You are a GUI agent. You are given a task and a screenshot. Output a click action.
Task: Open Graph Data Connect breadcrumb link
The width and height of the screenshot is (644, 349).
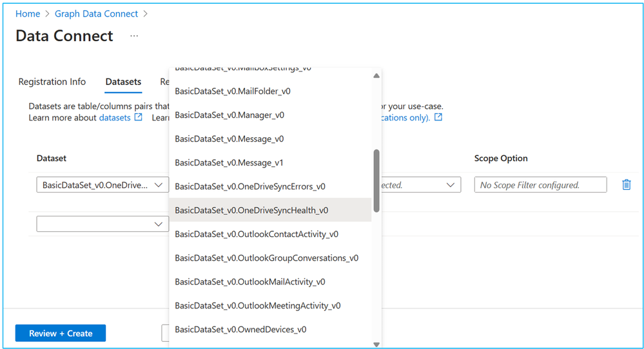point(96,14)
